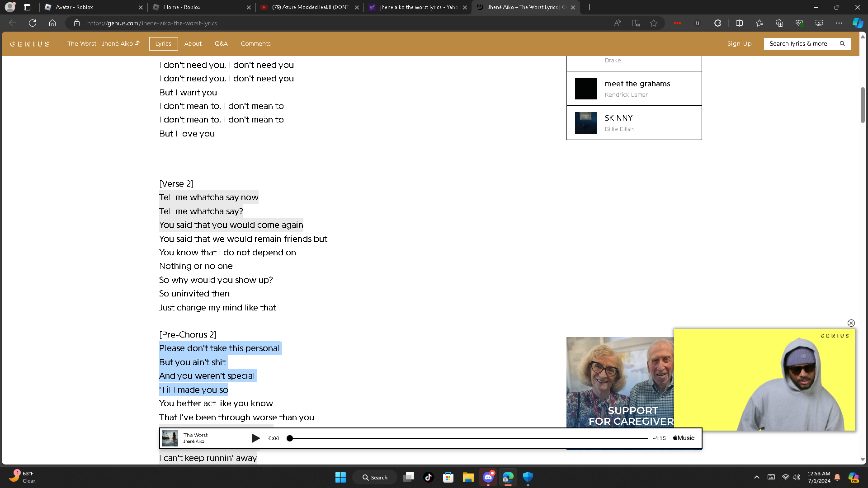This screenshot has width=868, height=488.
Task: Click the Apple Music logo in the player
Action: [684, 438]
